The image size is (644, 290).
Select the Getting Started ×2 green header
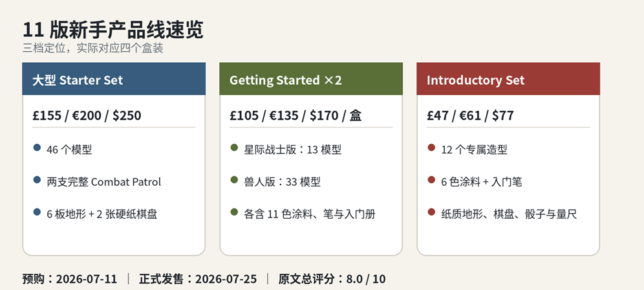pos(311,79)
